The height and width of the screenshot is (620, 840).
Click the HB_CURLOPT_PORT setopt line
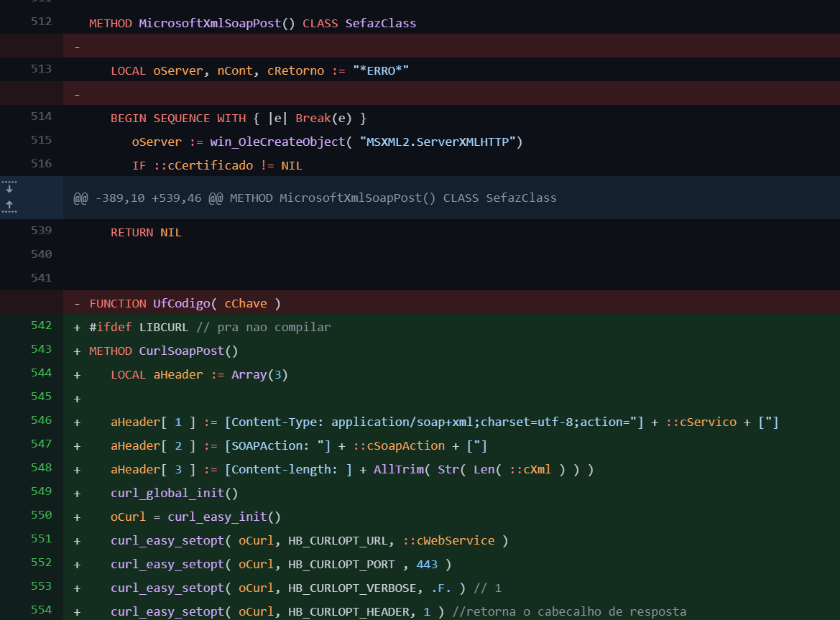(280, 565)
